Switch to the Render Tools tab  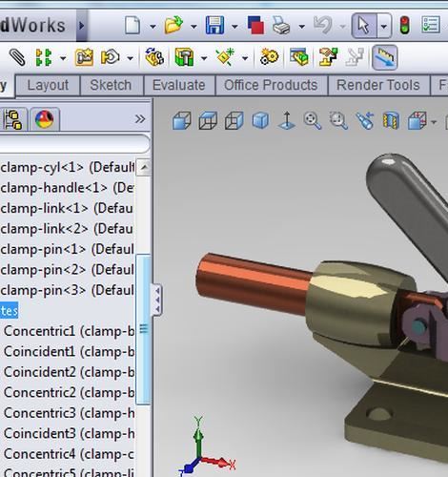(378, 85)
